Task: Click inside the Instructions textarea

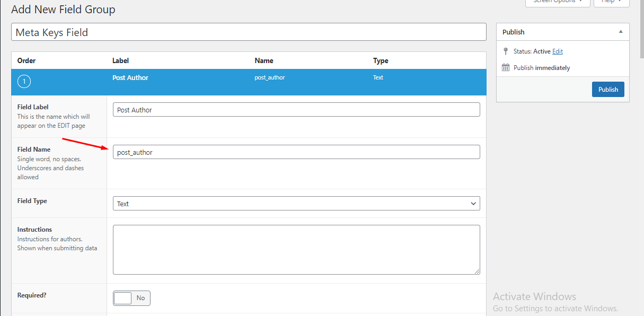Action: tap(296, 250)
